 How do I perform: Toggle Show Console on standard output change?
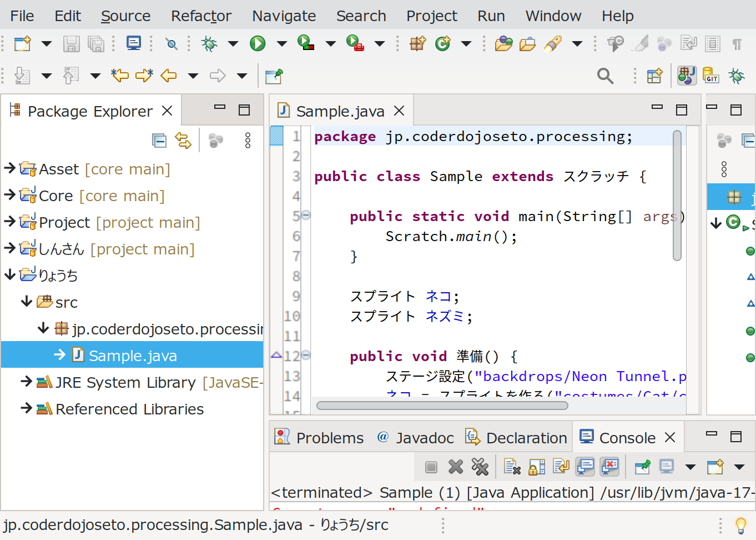pyautogui.click(x=585, y=467)
